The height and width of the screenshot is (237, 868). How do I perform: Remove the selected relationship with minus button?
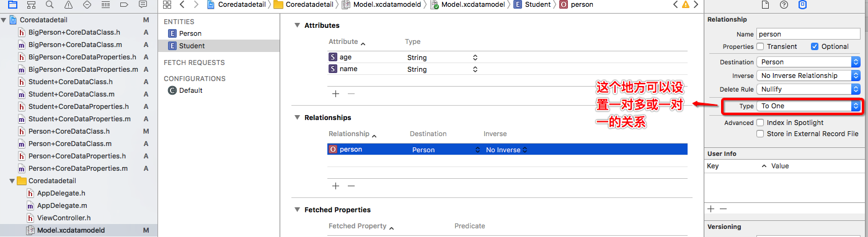[x=351, y=186]
